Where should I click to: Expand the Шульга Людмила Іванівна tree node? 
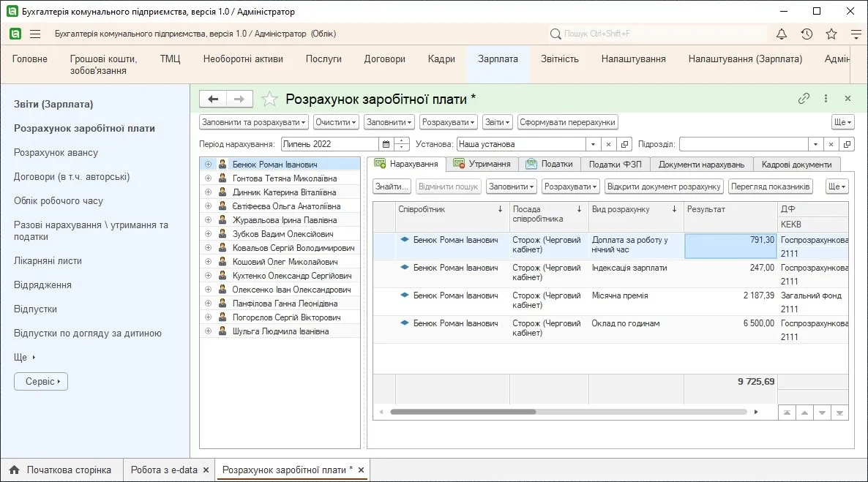click(x=208, y=331)
